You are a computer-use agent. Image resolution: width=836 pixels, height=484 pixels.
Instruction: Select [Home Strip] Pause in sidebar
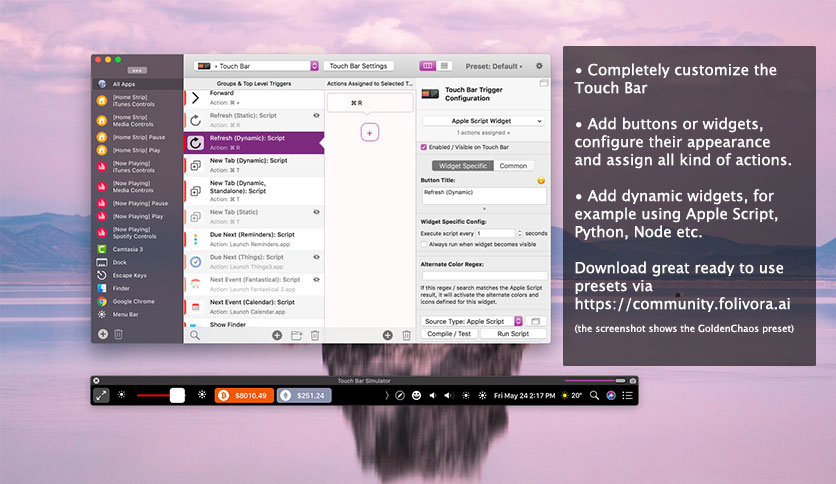coord(138,137)
